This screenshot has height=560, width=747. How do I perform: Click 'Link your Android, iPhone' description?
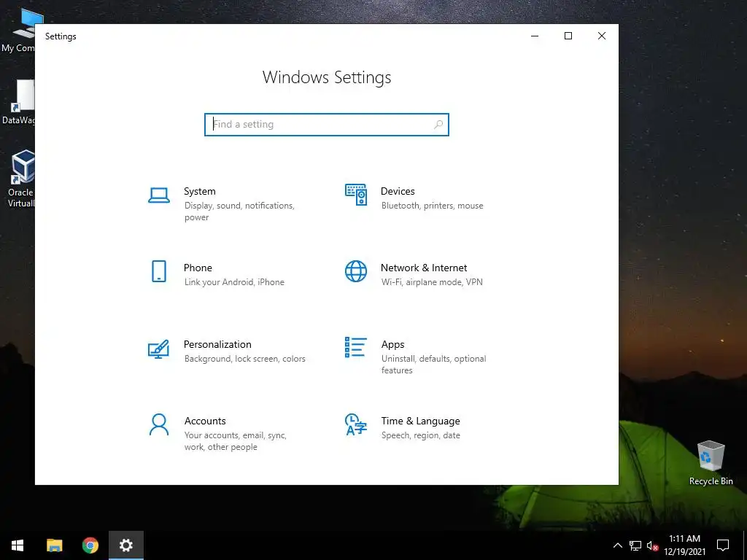pos(234,282)
